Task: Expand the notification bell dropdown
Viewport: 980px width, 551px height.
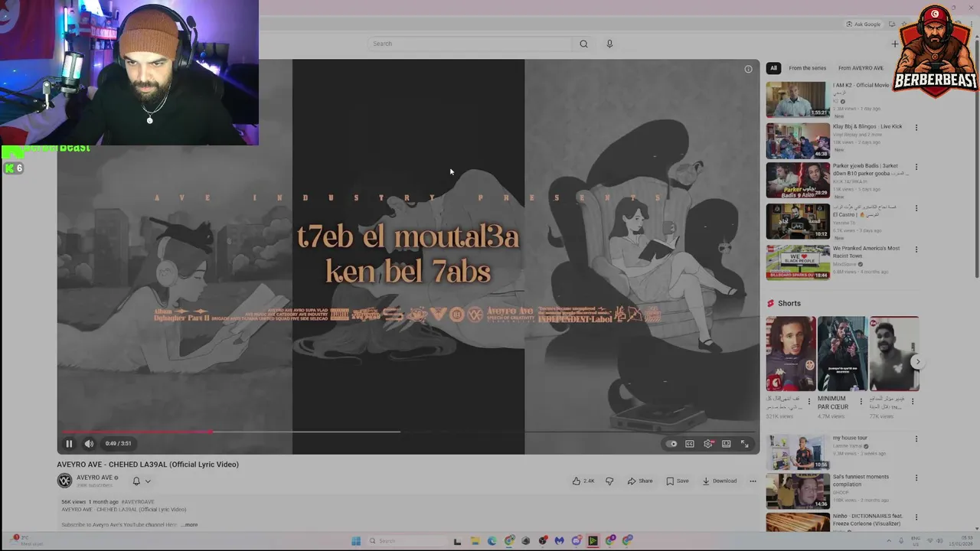Action: click(142, 481)
